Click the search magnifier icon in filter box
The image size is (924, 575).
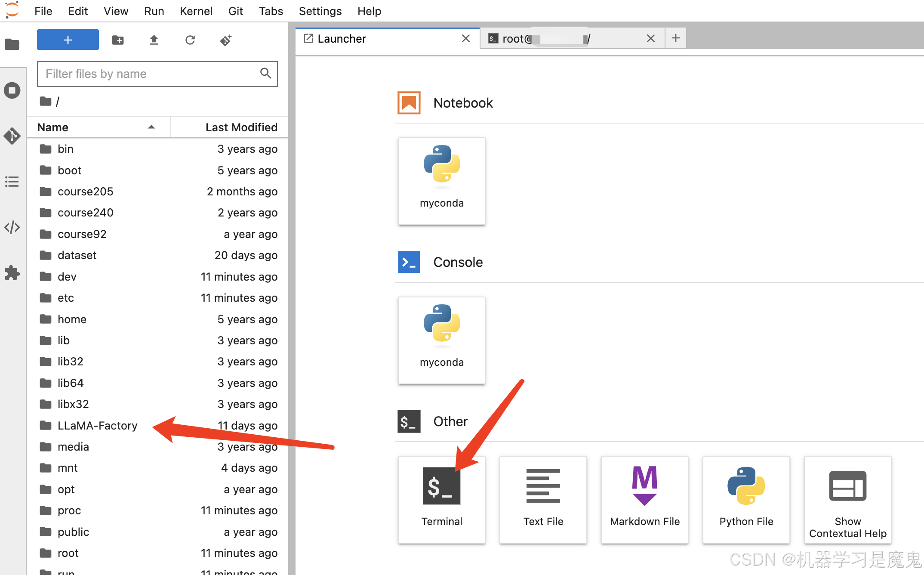(266, 74)
